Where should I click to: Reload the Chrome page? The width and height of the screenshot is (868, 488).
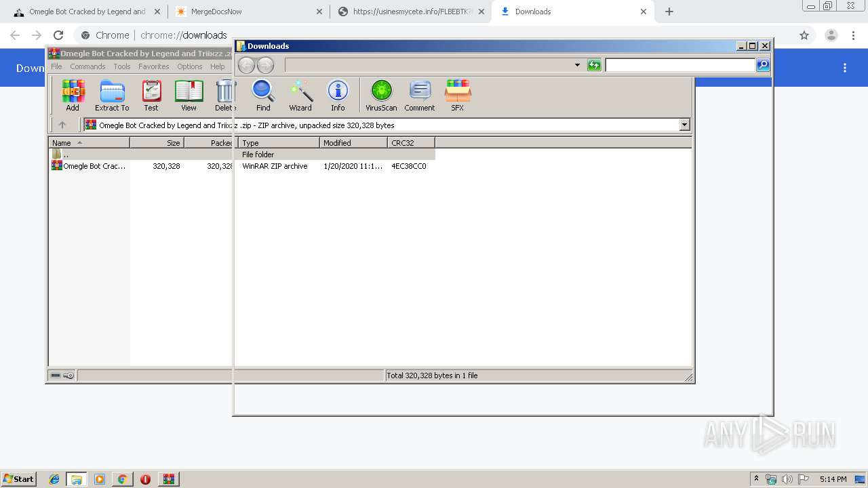coord(58,35)
